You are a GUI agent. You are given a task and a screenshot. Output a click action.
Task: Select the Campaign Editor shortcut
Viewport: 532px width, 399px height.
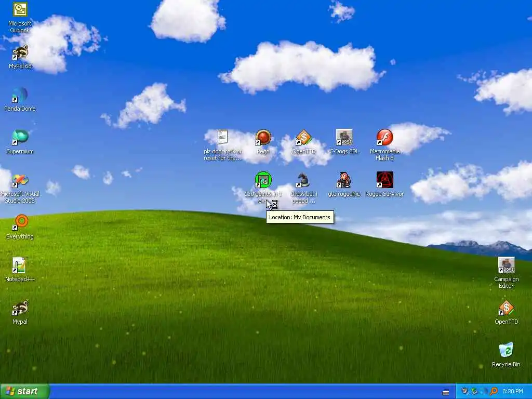(x=506, y=265)
